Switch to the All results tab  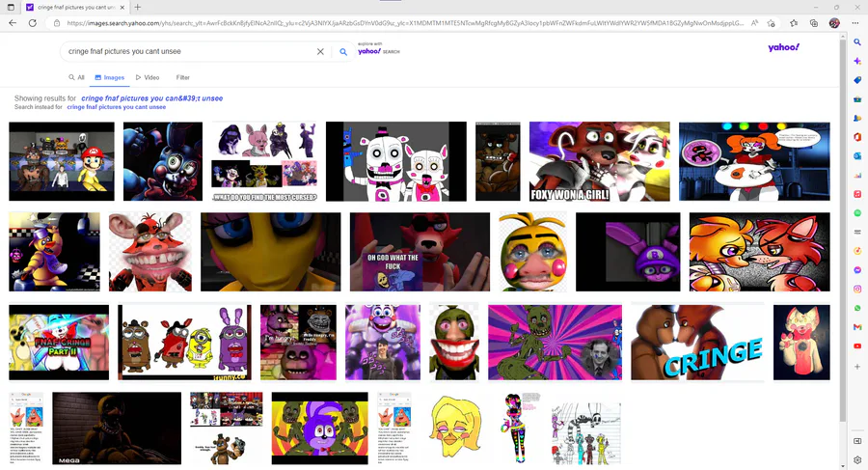click(x=76, y=77)
